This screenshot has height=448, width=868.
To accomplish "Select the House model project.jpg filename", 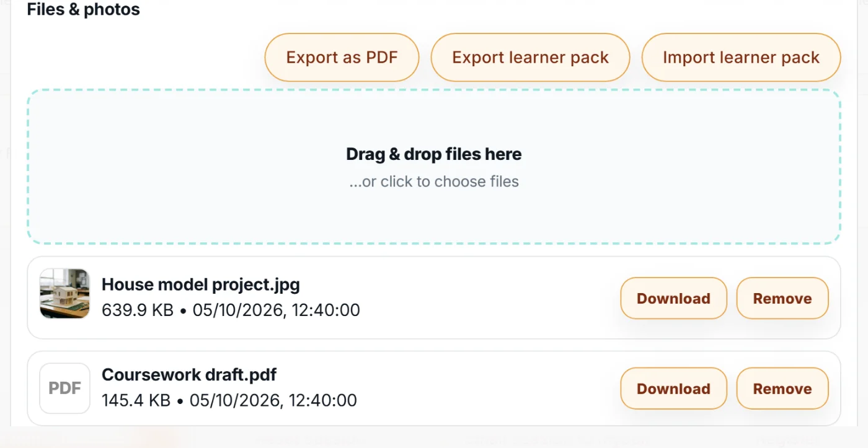I will [201, 284].
